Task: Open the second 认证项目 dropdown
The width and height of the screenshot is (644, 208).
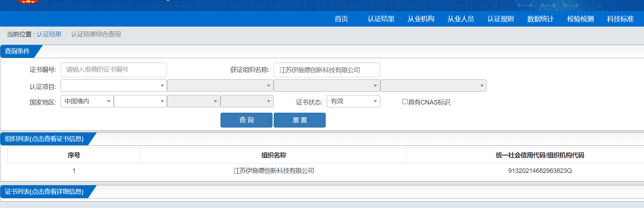Action: click(x=220, y=86)
